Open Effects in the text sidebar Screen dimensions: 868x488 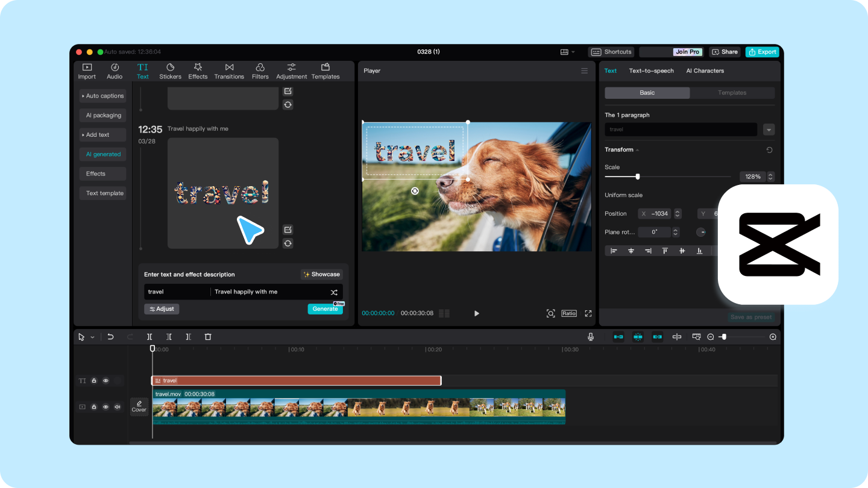pos(102,174)
